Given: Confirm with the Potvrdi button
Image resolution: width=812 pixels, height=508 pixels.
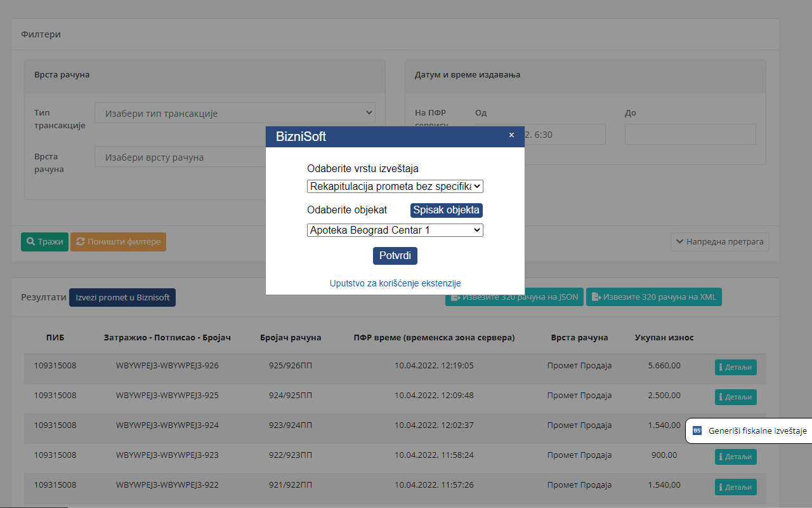Looking at the screenshot, I should [x=395, y=256].
